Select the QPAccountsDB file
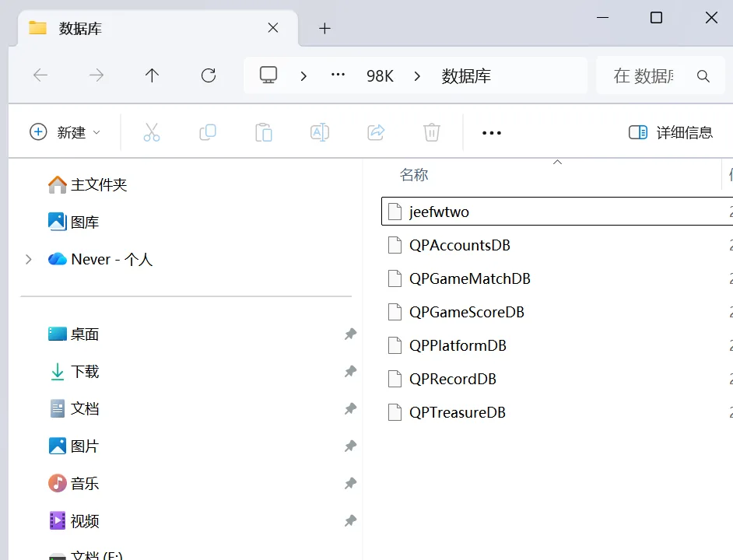This screenshot has height=560, width=733. 557,245
